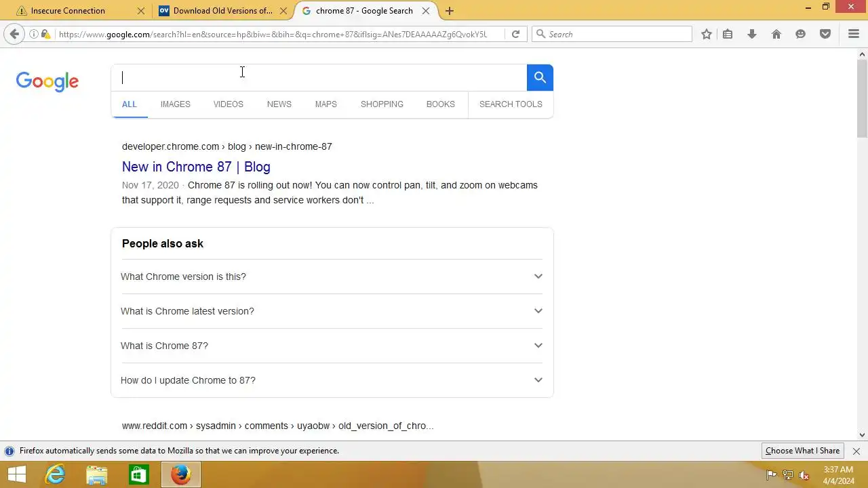Click the Nov 17, 2020 result date
The image size is (868, 488).
click(151, 185)
